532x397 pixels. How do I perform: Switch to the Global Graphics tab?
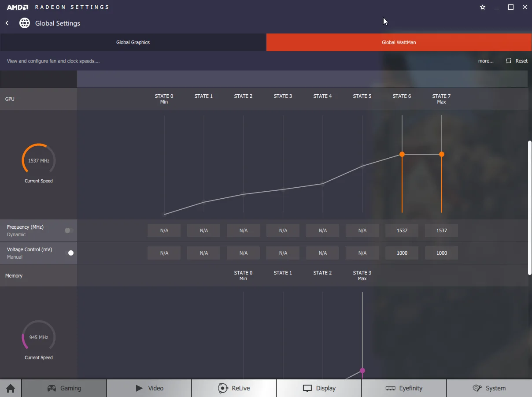pyautogui.click(x=133, y=42)
